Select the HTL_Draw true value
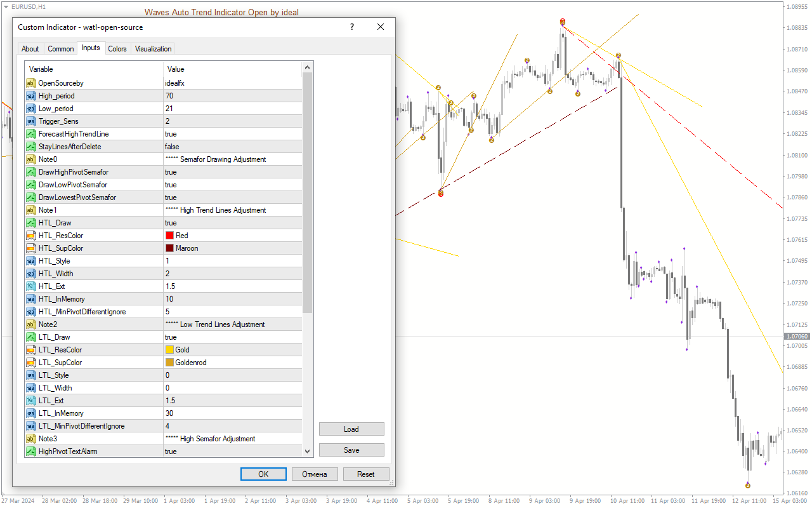 pos(171,223)
